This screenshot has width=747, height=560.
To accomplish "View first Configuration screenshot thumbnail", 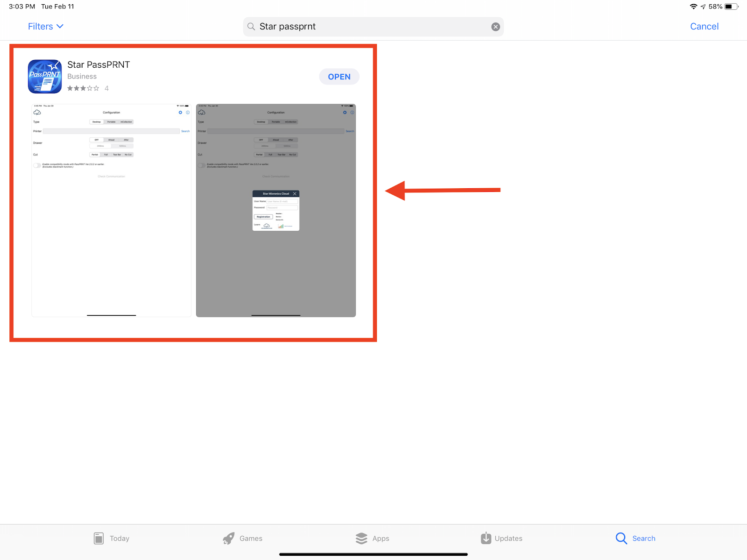I will [x=112, y=210].
